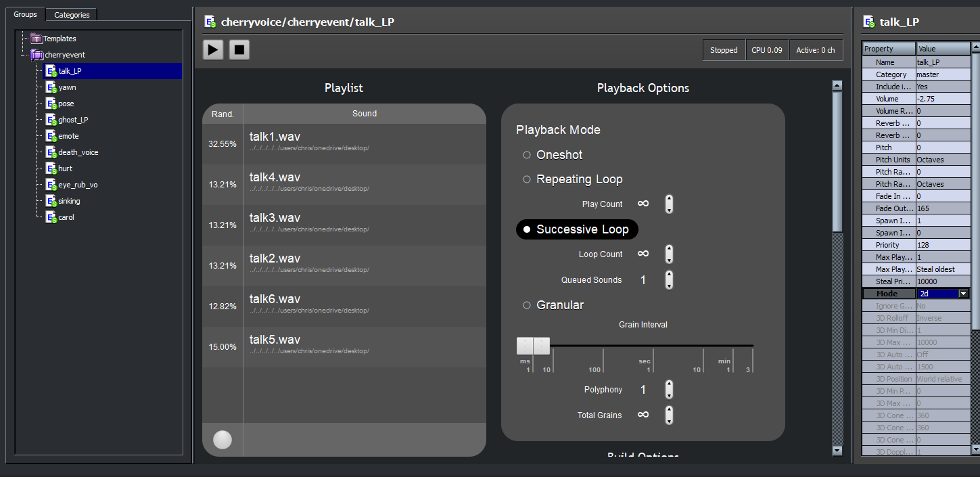Click the Grain Interval slider handle
The width and height of the screenshot is (980, 477).
tap(533, 346)
